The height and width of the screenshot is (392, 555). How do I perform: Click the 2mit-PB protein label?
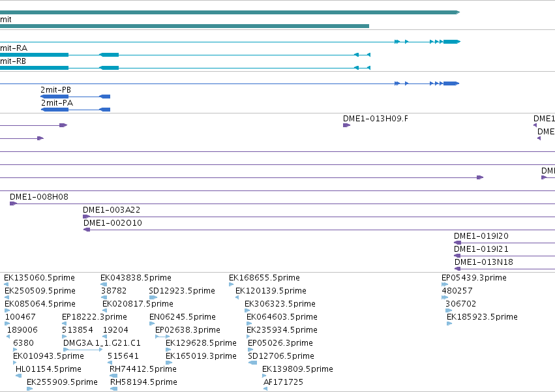pyautogui.click(x=55, y=90)
